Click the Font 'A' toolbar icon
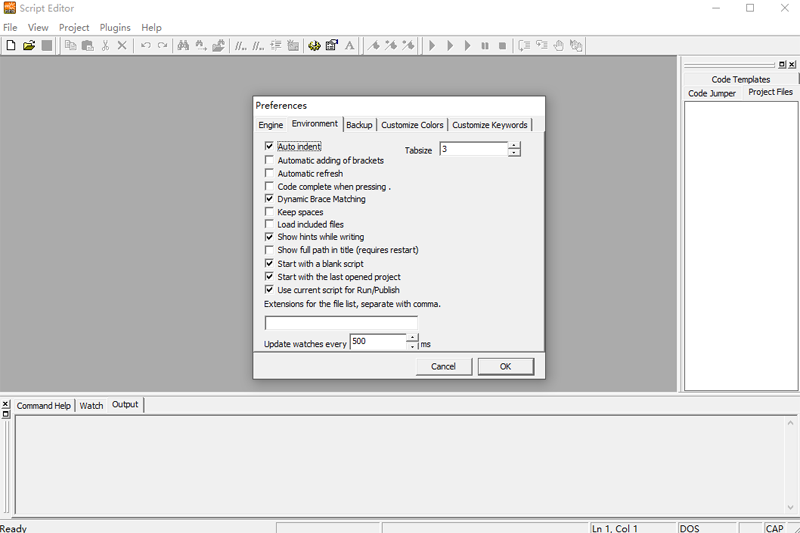Image resolution: width=800 pixels, height=533 pixels. pyautogui.click(x=349, y=45)
